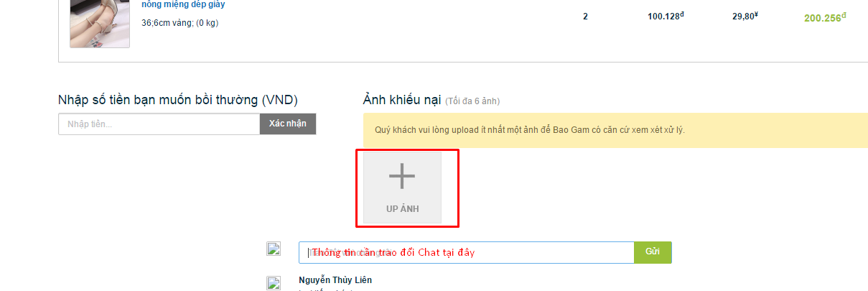Click the yuan price 29,80¥

[746, 16]
